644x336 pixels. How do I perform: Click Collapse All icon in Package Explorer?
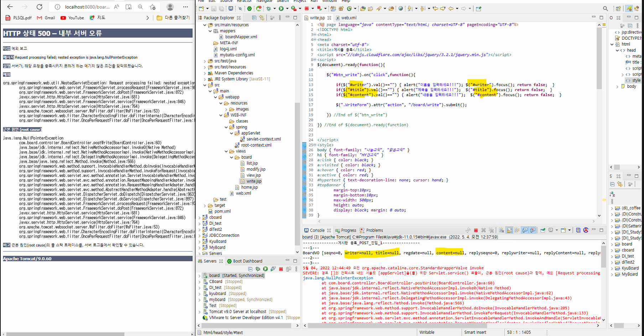(x=254, y=17)
